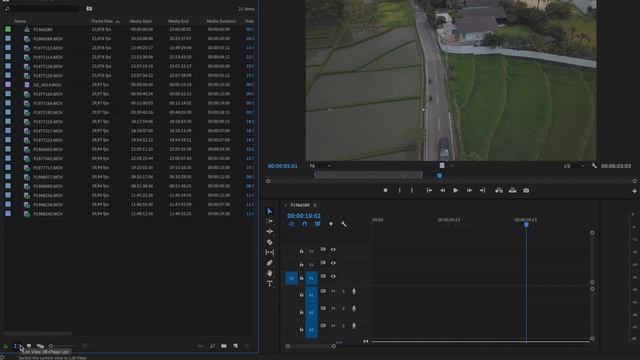The image size is (640, 360).
Task: Select the P1966589 sequence tab
Action: pos(300,205)
